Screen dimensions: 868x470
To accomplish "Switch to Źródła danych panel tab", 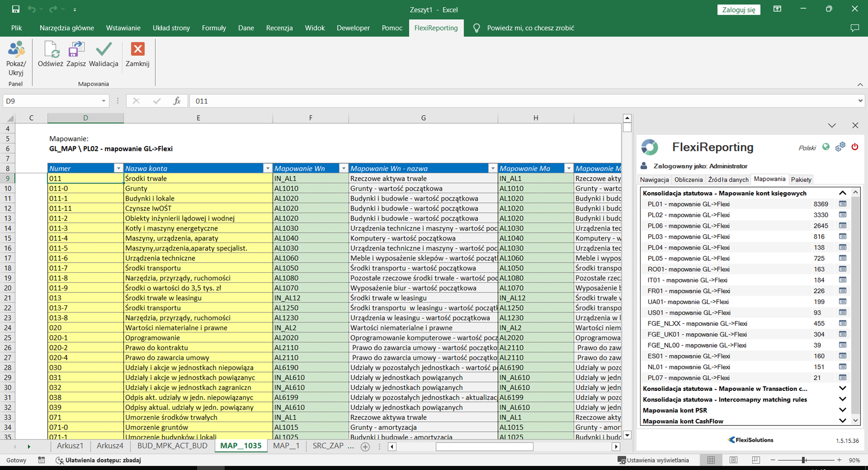I will pyautogui.click(x=728, y=180).
